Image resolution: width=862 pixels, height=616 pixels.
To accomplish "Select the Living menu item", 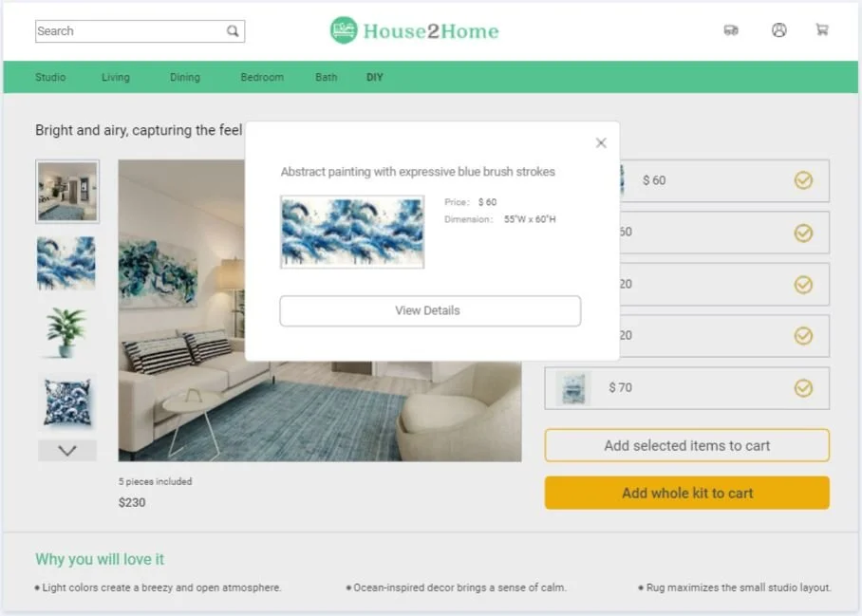I will point(116,78).
